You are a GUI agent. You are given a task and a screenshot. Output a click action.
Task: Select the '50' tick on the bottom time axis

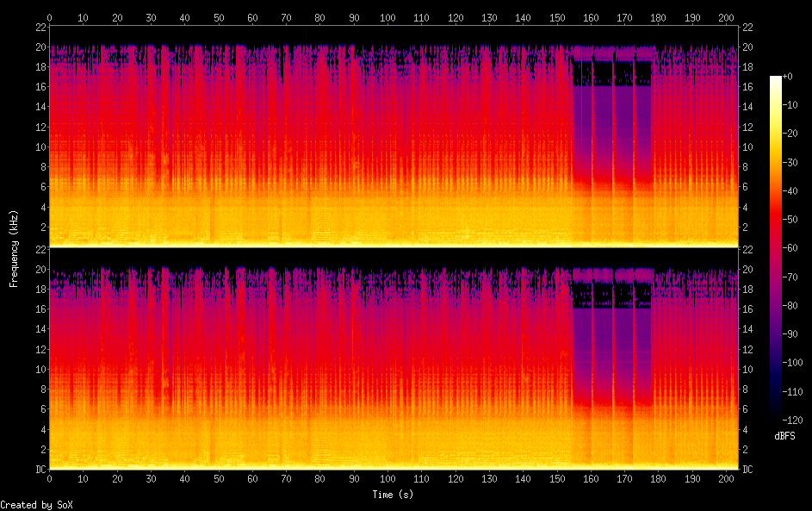[218, 480]
